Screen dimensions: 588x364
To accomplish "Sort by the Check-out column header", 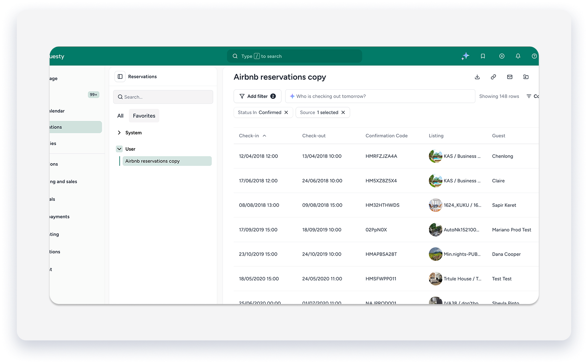I will [314, 136].
